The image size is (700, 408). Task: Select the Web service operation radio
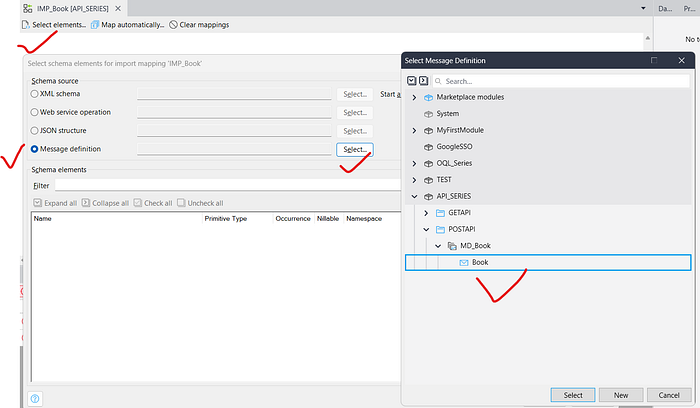tap(35, 112)
